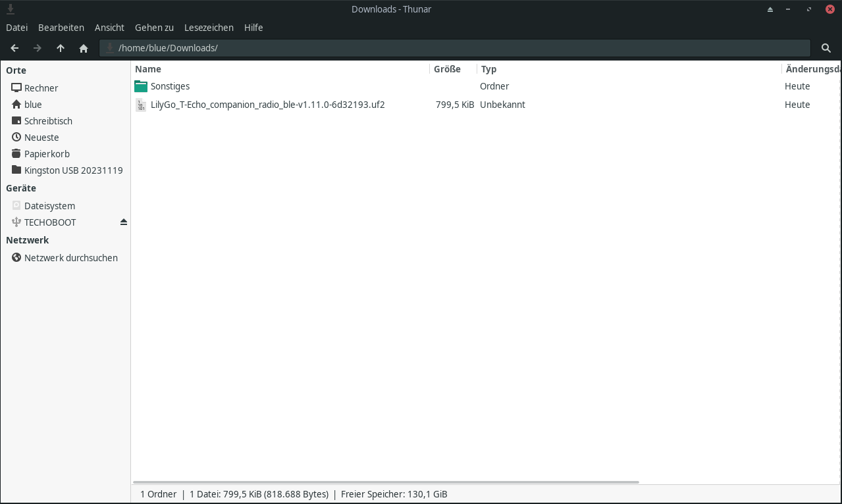
Task: Open the Ansicht menu
Action: (x=109, y=28)
